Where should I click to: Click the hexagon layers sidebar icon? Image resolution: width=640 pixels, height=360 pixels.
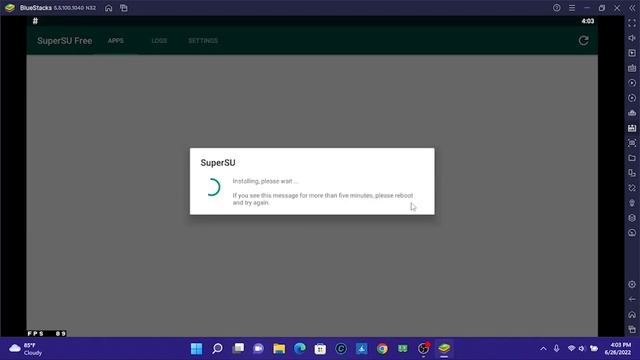coord(632,218)
